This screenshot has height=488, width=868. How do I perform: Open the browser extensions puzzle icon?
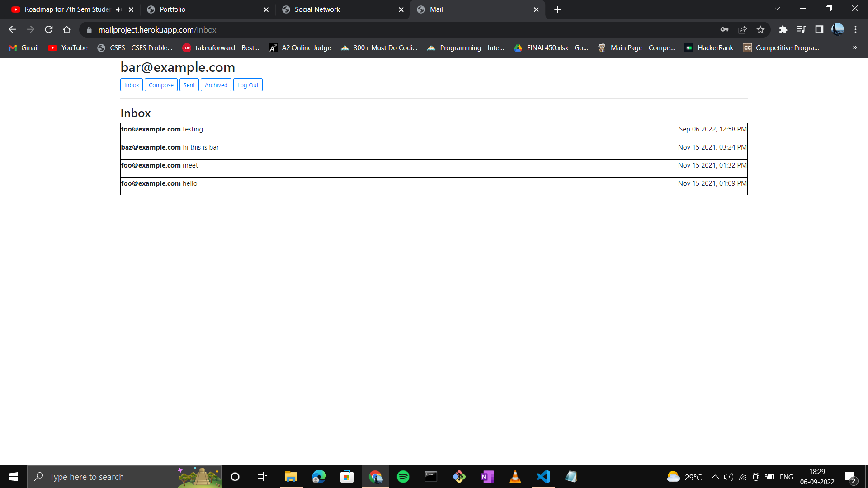(x=783, y=29)
